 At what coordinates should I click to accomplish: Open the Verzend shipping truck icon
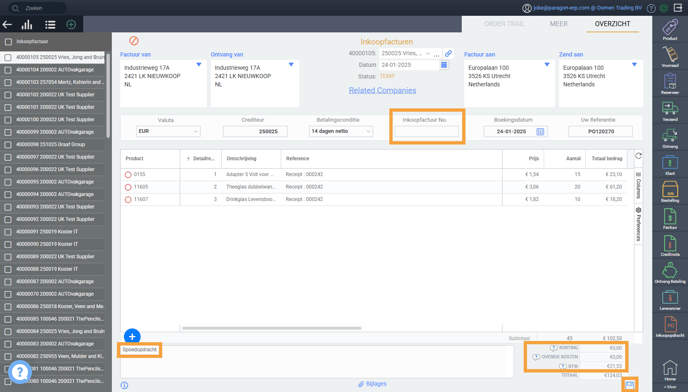point(670,111)
